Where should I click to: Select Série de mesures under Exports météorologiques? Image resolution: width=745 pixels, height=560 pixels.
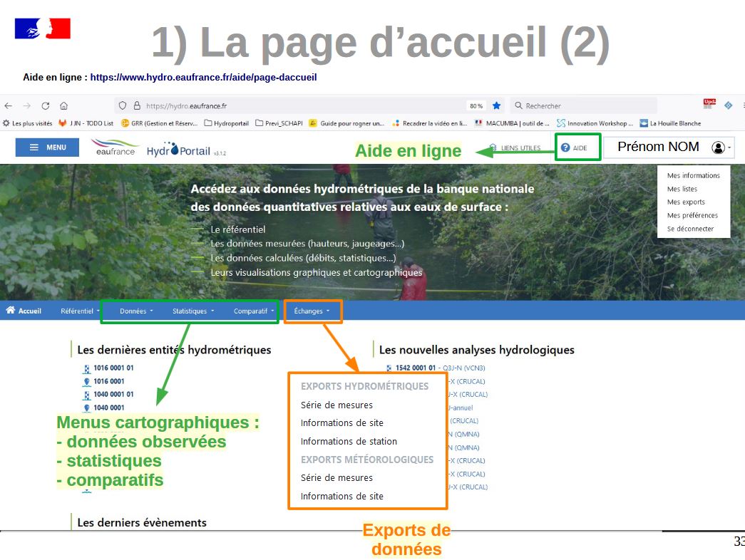tap(336, 478)
